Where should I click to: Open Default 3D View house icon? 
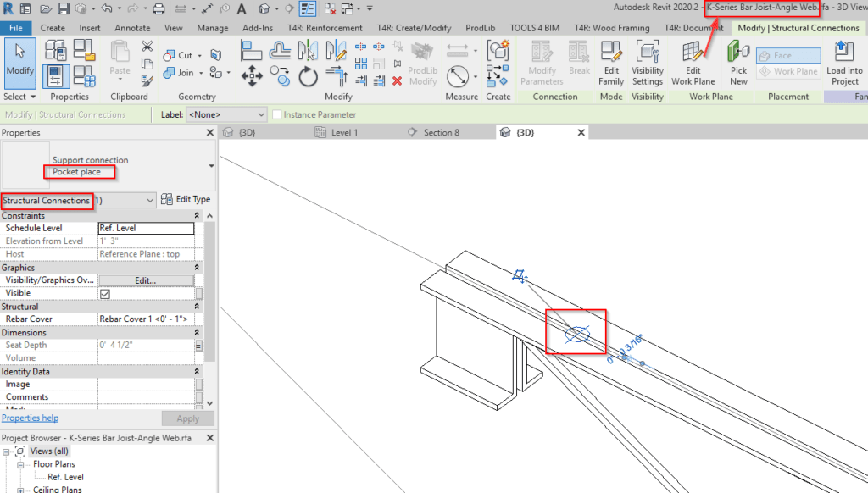pos(264,8)
